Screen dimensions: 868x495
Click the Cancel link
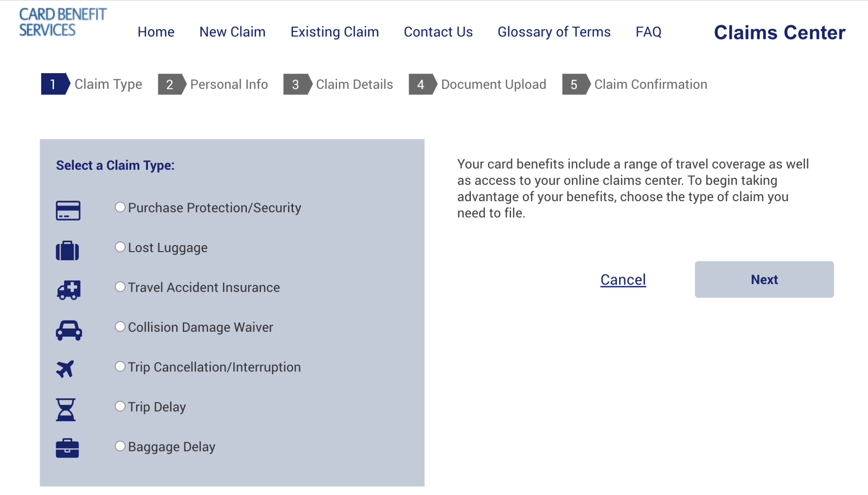pos(623,280)
